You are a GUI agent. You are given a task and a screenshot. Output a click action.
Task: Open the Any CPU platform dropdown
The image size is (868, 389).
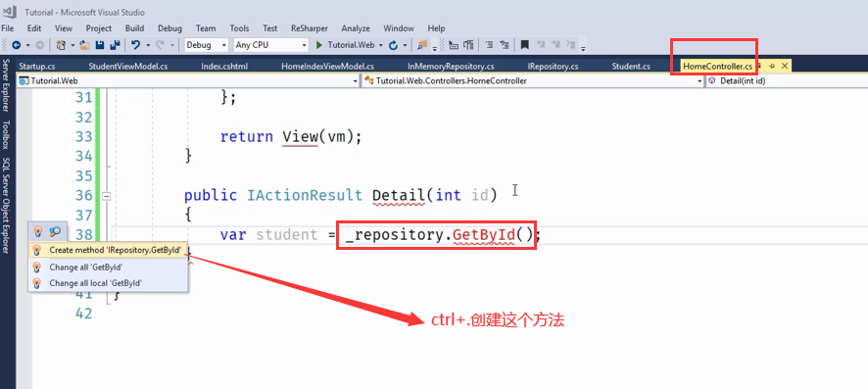tap(270, 45)
